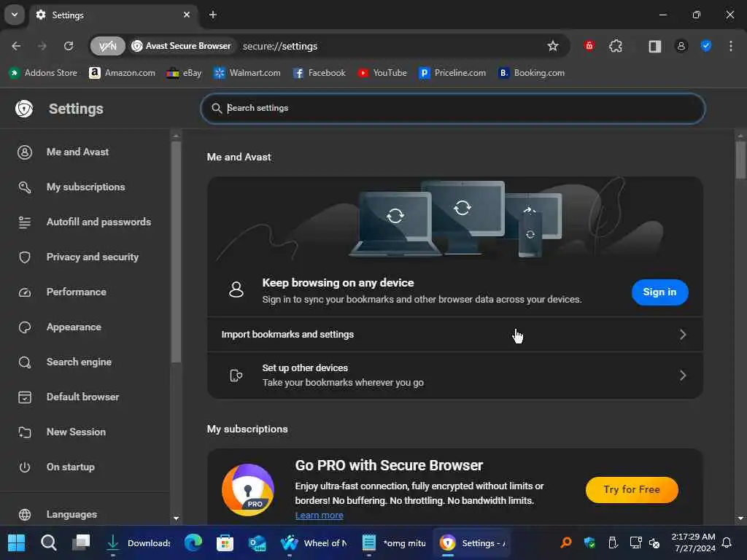Click the address bar URL secure://settings

click(280, 46)
